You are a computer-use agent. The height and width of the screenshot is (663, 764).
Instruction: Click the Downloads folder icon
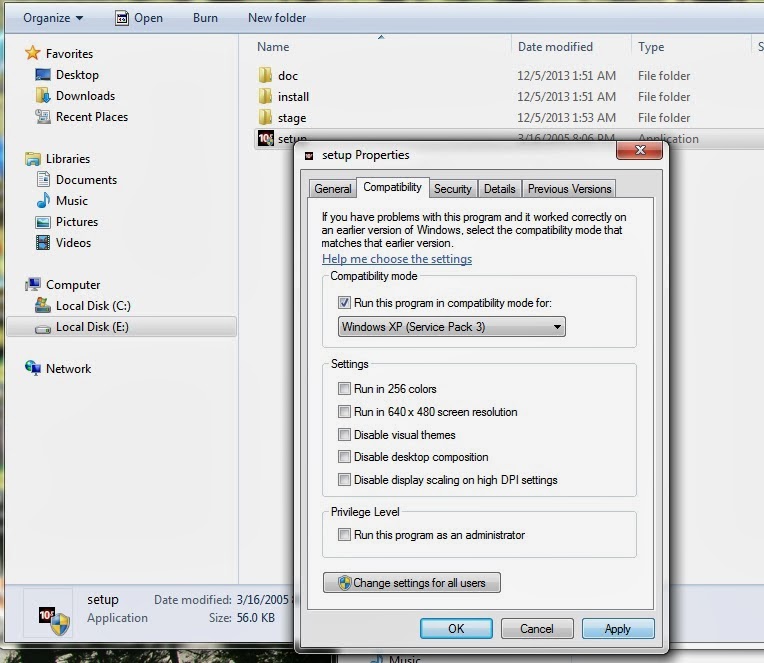43,95
